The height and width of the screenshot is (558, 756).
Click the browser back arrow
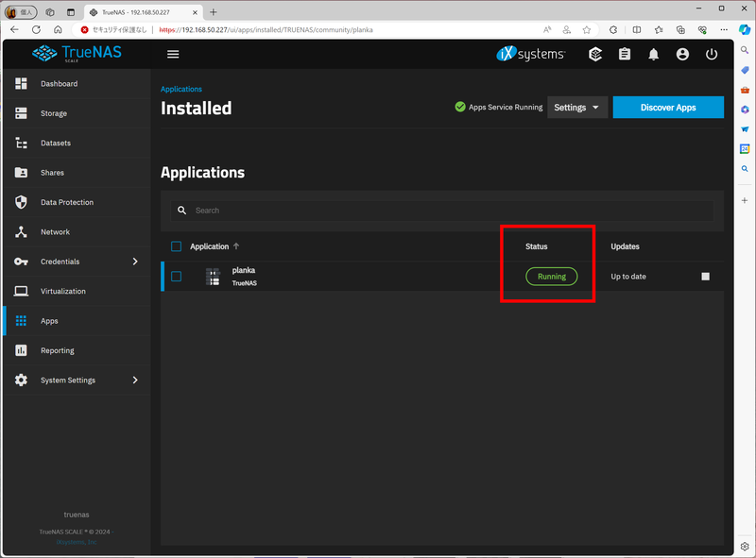pos(14,30)
